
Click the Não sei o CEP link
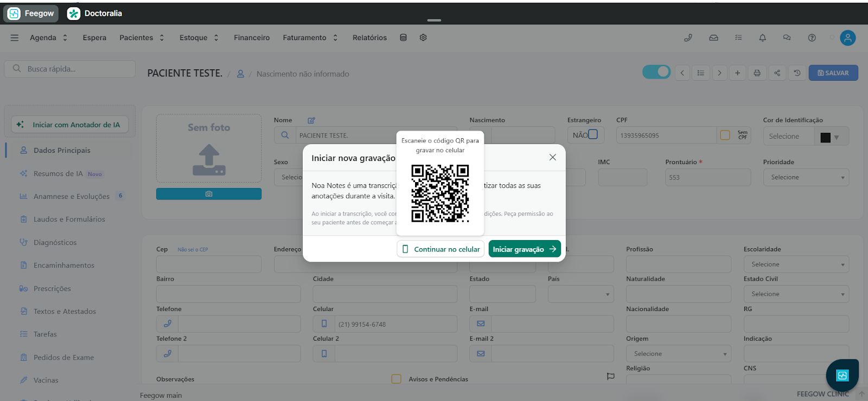[x=193, y=250]
